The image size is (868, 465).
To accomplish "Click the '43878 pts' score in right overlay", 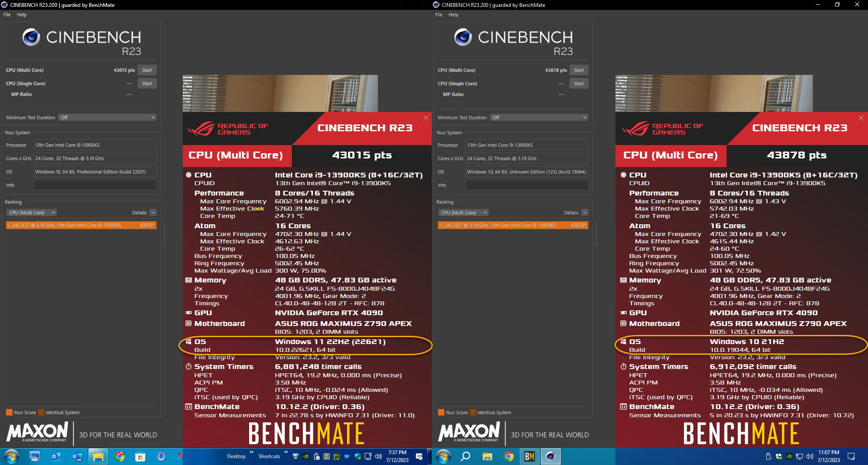I will click(x=797, y=155).
